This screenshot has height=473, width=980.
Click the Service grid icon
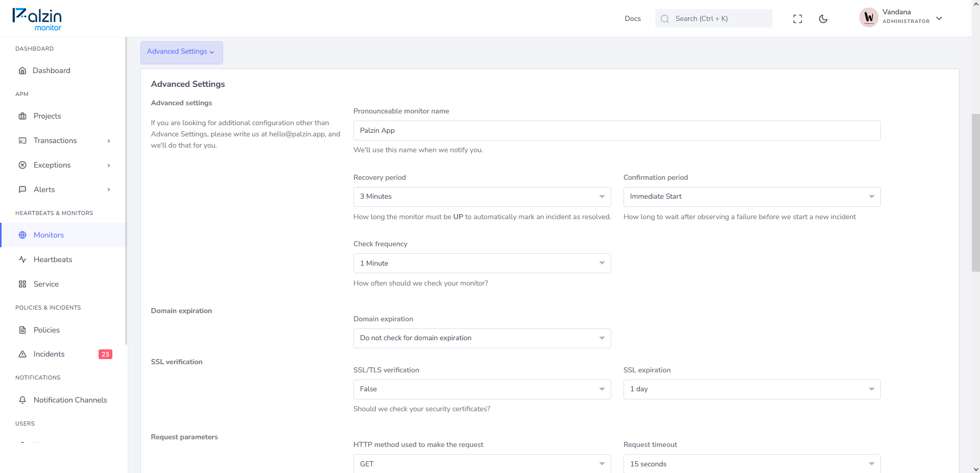tap(22, 284)
